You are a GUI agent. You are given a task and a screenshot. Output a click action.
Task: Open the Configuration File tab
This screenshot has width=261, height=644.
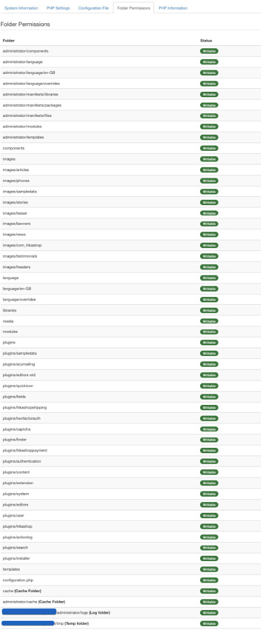[x=93, y=8]
